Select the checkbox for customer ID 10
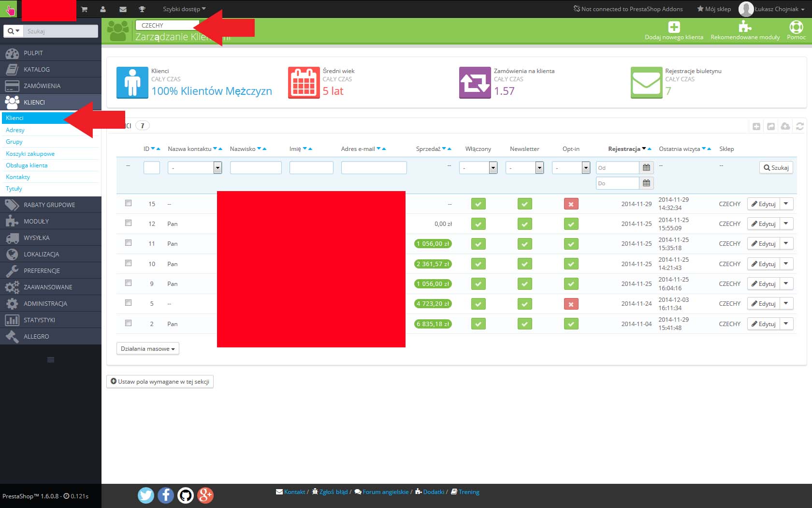The width and height of the screenshot is (812, 508). click(129, 263)
